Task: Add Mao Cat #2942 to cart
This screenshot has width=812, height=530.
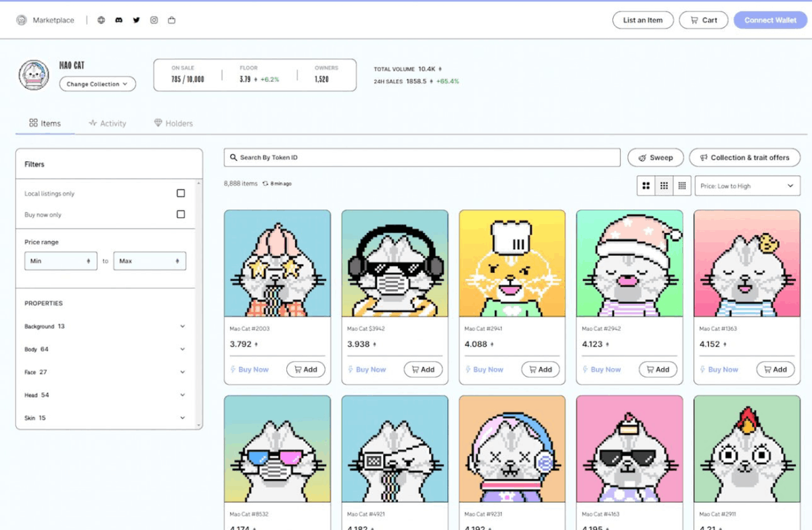Action: (x=658, y=370)
